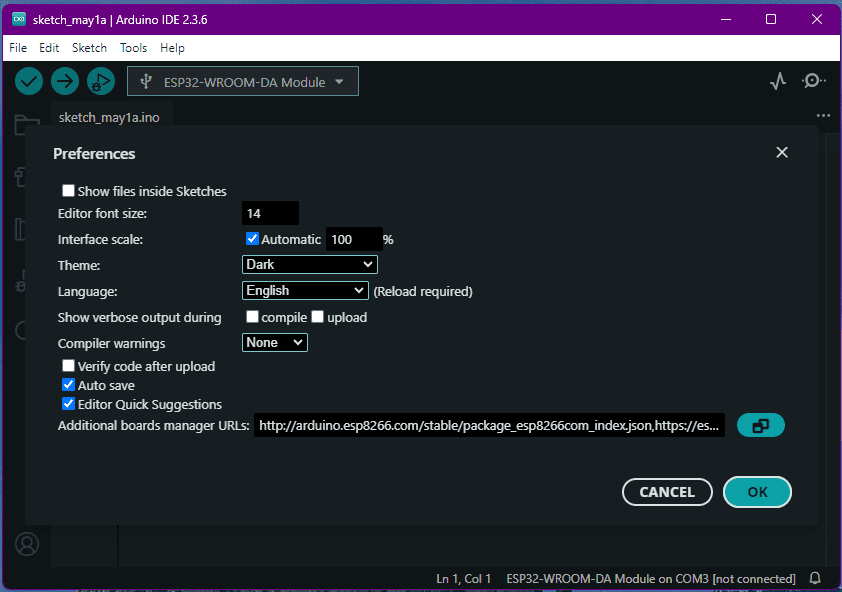Viewport: 842px width, 592px height.
Task: Click the user account profile icon
Action: pos(27,544)
